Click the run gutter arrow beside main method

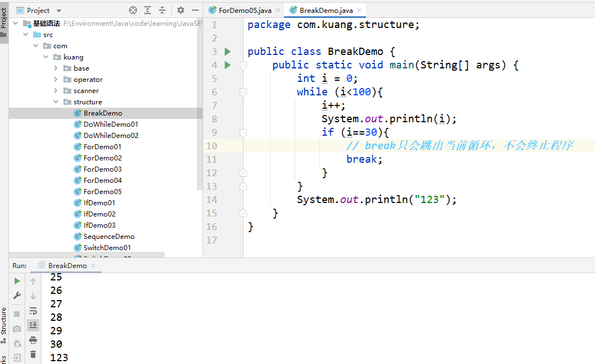[x=227, y=65]
